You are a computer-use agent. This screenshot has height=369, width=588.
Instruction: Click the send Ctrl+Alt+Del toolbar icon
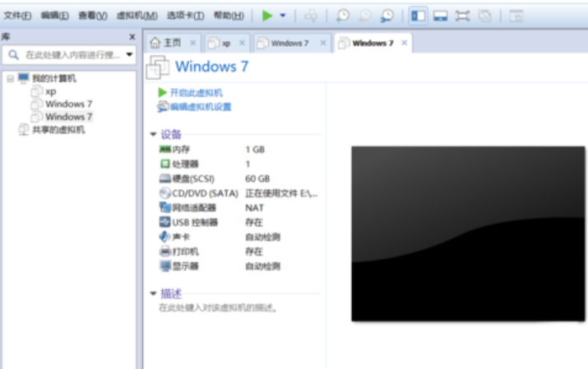click(x=311, y=16)
